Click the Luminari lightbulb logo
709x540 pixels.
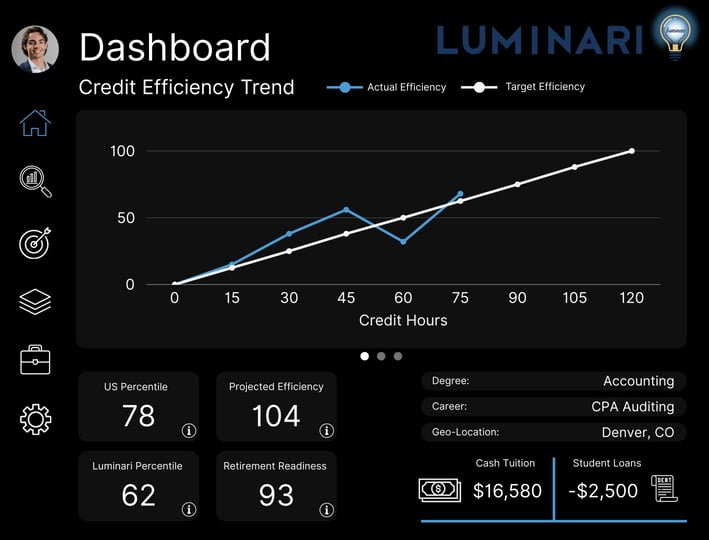point(675,34)
